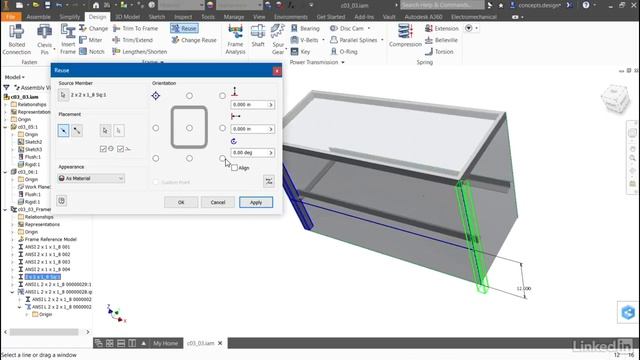The width and height of the screenshot is (640, 360).
Task: Open the Change Reuse command
Action: click(194, 40)
